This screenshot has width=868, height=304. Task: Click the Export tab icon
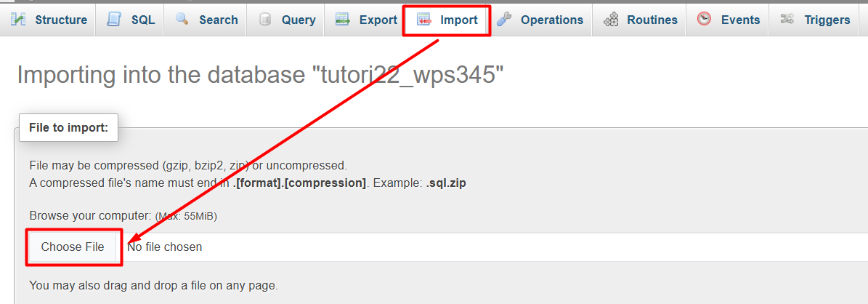(x=343, y=20)
